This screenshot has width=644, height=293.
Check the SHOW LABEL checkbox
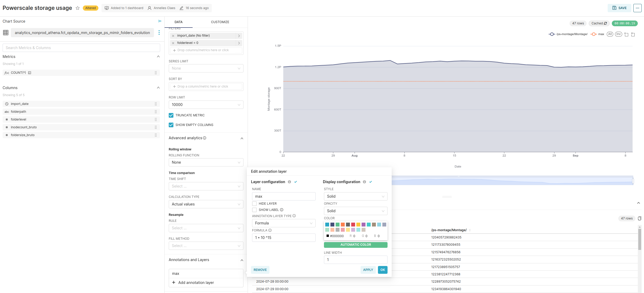click(x=254, y=210)
